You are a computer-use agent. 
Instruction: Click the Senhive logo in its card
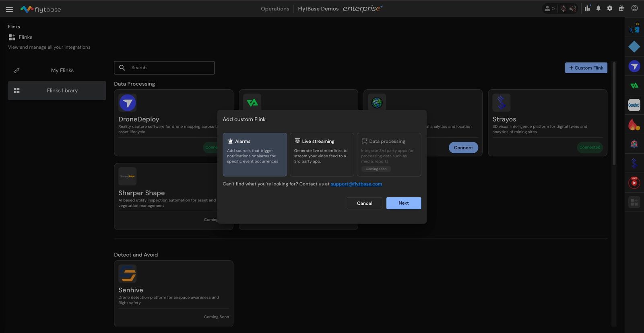coord(128,274)
